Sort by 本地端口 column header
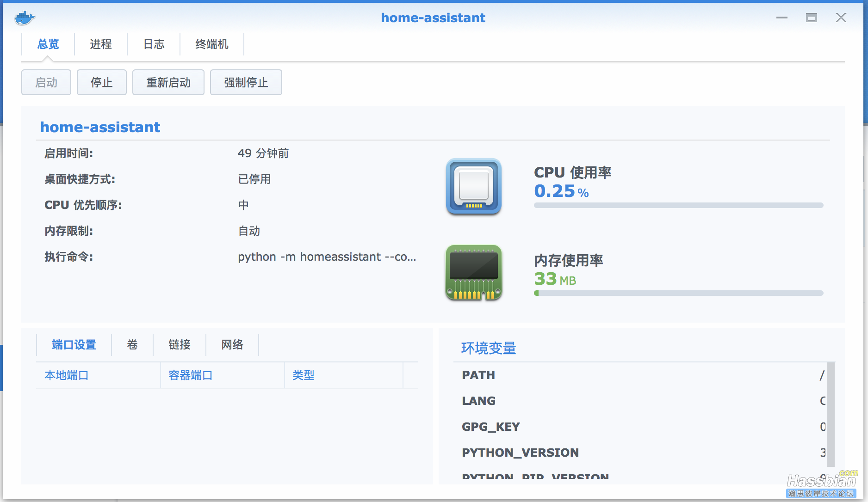The height and width of the screenshot is (502, 868). (x=98, y=375)
